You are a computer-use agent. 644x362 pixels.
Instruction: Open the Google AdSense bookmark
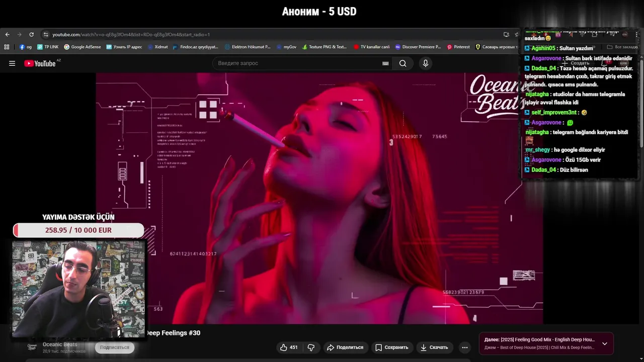83,47
